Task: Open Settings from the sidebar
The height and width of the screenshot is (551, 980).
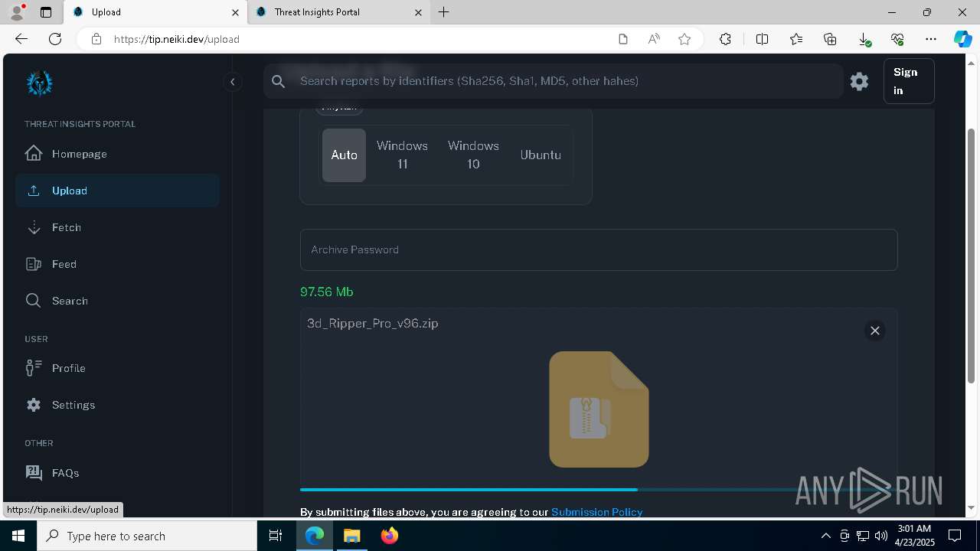Action: point(117,405)
